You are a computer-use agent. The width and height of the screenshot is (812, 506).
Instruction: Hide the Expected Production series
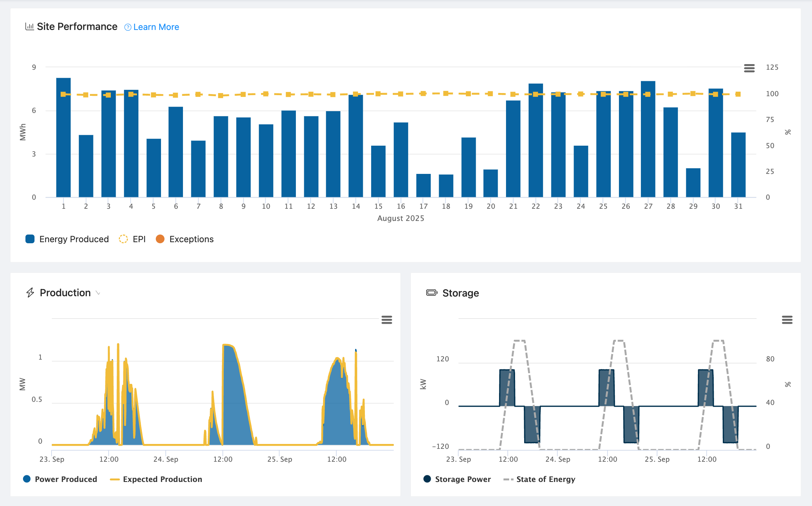pyautogui.click(x=162, y=479)
